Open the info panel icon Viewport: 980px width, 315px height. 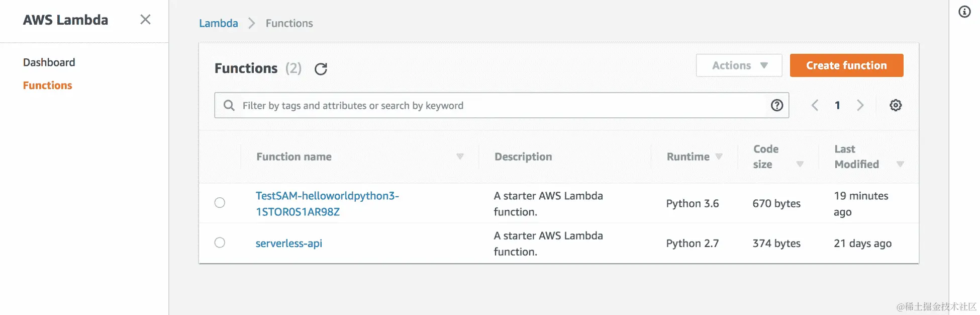[964, 12]
